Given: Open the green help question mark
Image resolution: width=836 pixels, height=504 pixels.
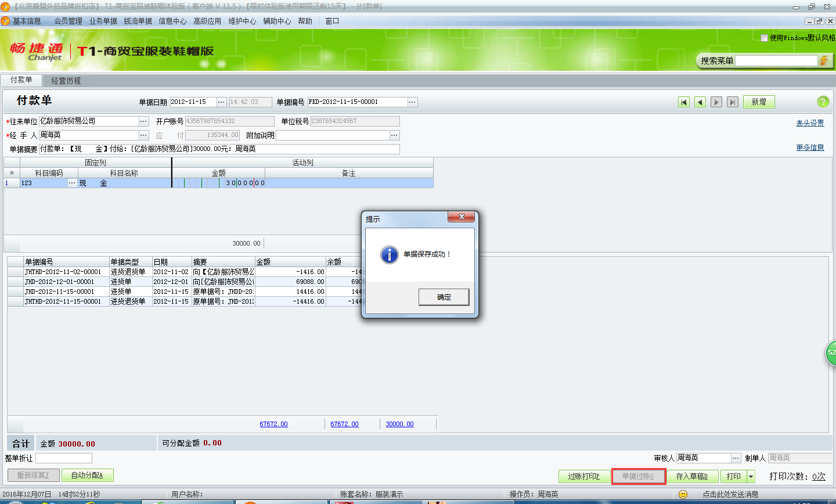Looking at the screenshot, I should click(x=823, y=102).
